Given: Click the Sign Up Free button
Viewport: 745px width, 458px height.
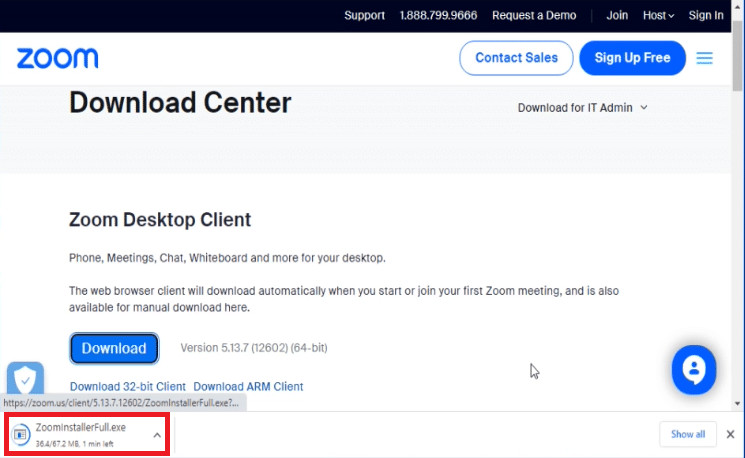Looking at the screenshot, I should (632, 58).
